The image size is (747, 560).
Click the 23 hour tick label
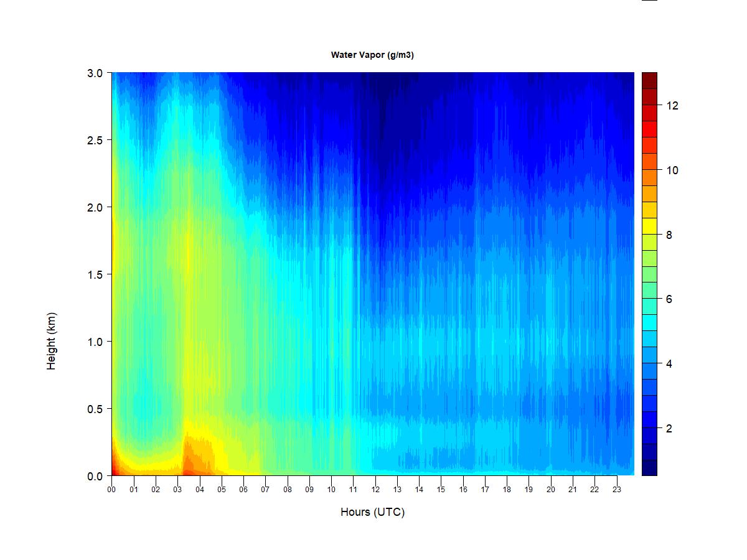click(x=617, y=490)
